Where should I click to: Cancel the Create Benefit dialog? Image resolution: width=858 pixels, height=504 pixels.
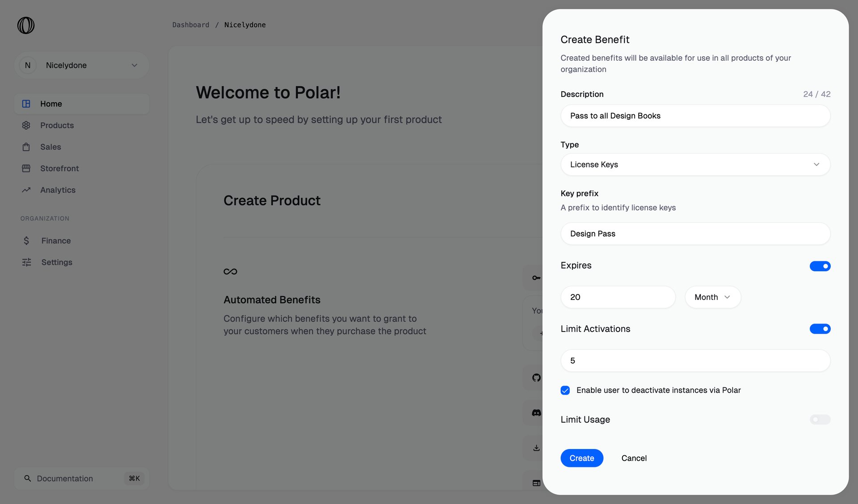pyautogui.click(x=634, y=458)
